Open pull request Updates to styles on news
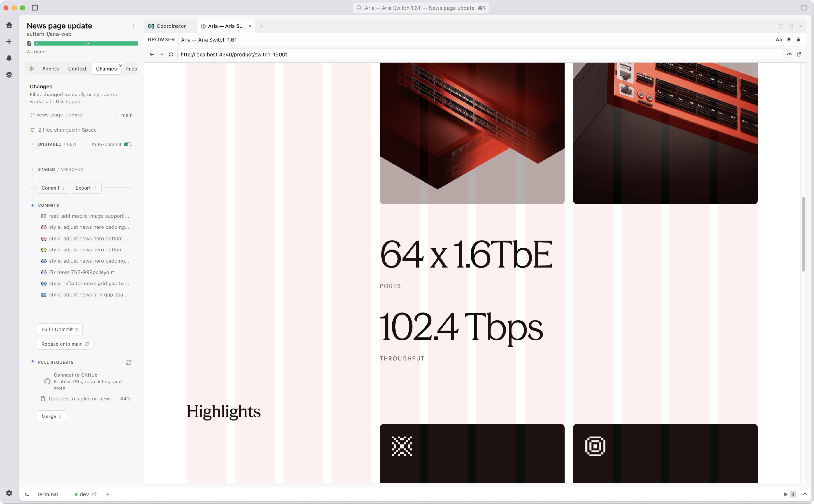The height and width of the screenshot is (504, 814). click(x=80, y=399)
